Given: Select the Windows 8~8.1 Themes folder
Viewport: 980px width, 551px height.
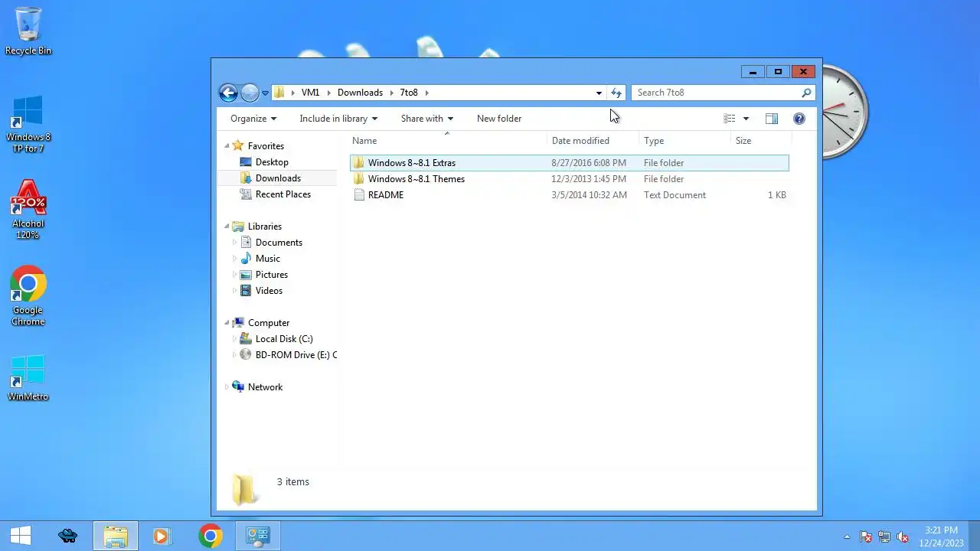Looking at the screenshot, I should [x=569, y=179].
